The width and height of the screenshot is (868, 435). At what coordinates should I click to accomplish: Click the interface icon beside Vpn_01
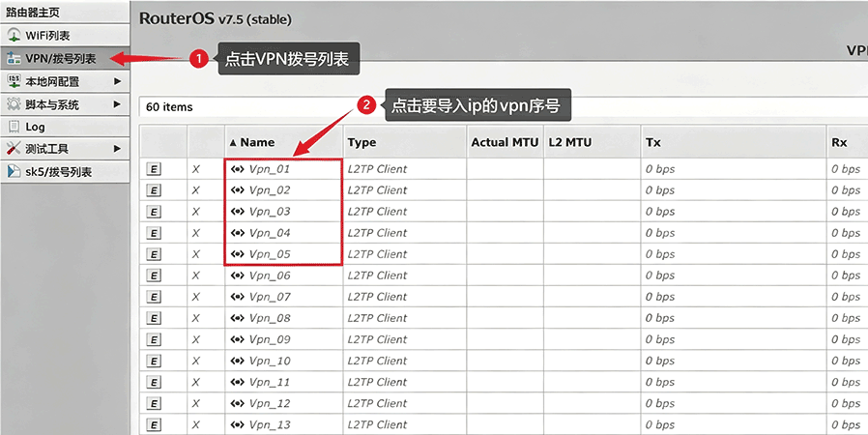238,169
